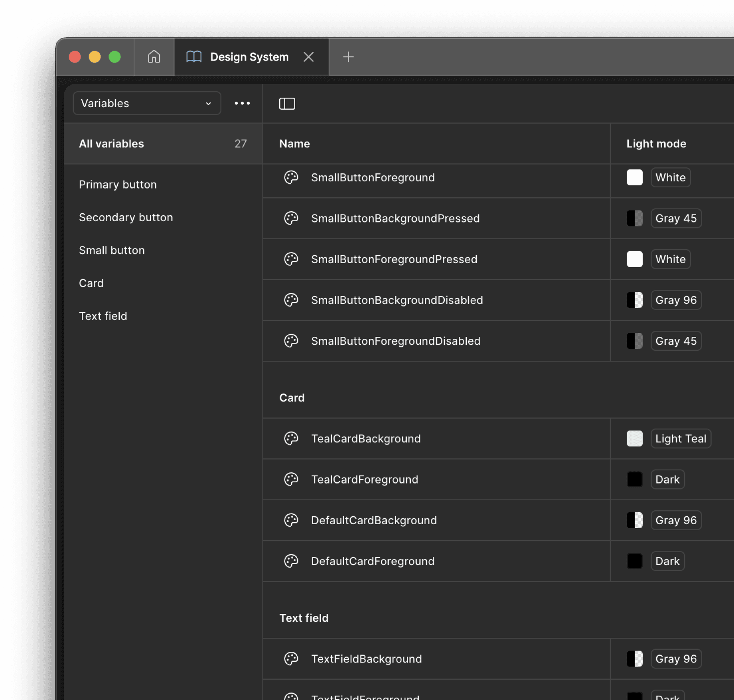Select the SmallButtonForeground variable name
This screenshot has width=734, height=700.
coord(373,177)
